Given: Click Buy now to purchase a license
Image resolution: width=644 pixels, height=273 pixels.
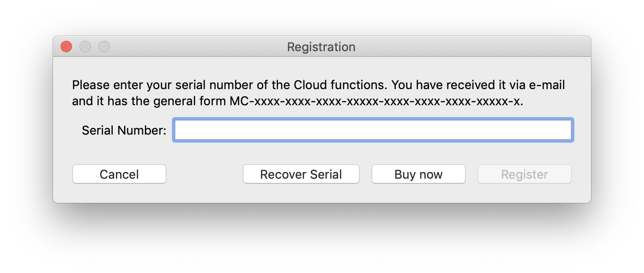Looking at the screenshot, I should point(418,174).
